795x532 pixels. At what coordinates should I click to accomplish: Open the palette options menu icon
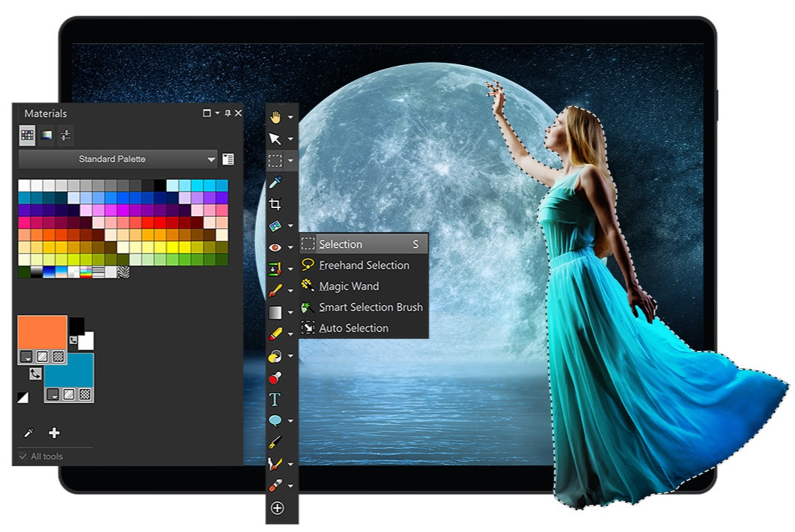pos(228,159)
